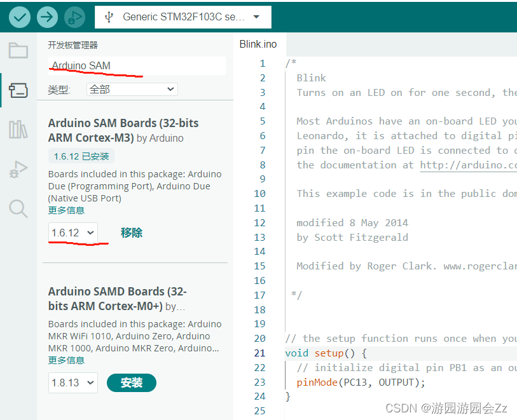The image size is (517, 420).
Task: Click the http://arduino.c link in code
Action: (468, 165)
